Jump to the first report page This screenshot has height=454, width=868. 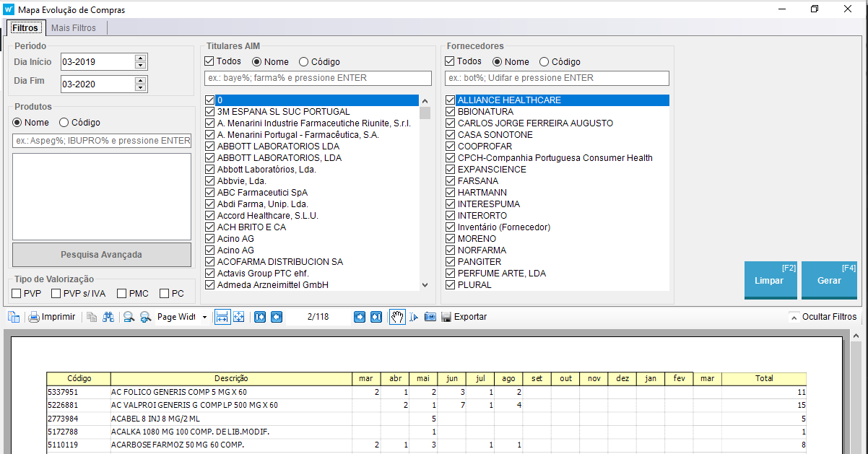[x=259, y=317]
